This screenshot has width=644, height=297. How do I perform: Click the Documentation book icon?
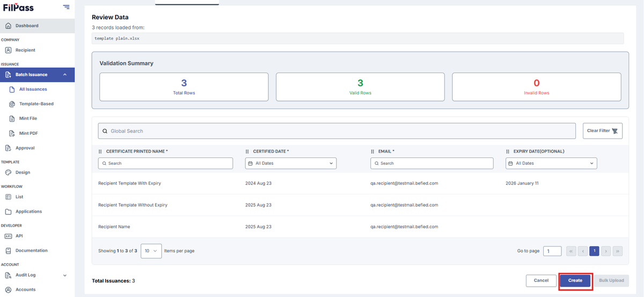[8, 250]
